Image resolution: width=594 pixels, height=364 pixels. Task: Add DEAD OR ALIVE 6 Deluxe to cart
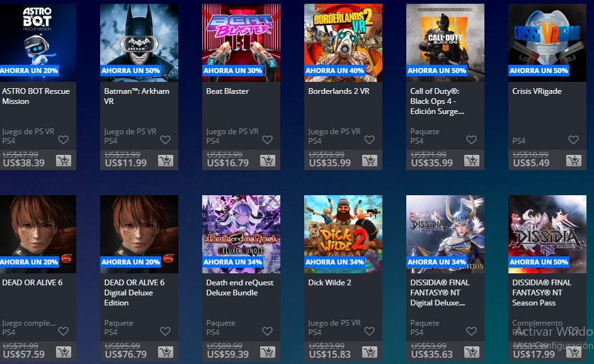pyautogui.click(x=166, y=352)
